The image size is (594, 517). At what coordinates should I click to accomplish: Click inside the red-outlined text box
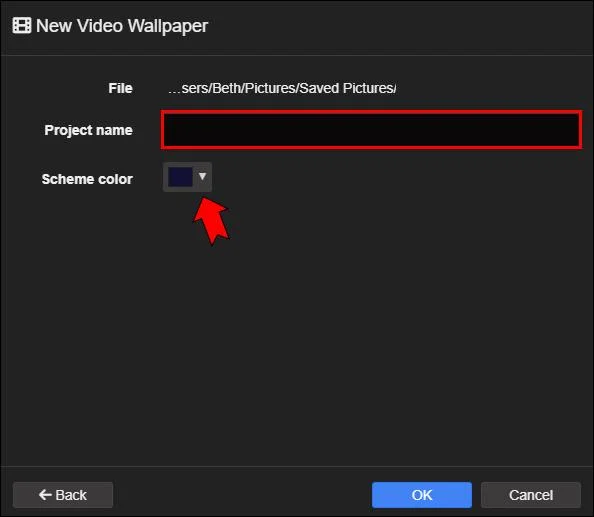(371, 130)
